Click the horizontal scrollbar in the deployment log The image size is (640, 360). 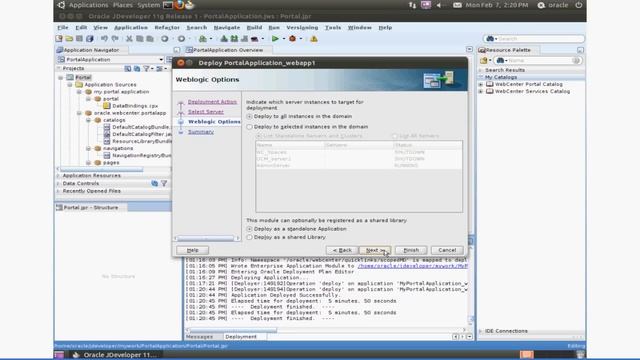233,330
